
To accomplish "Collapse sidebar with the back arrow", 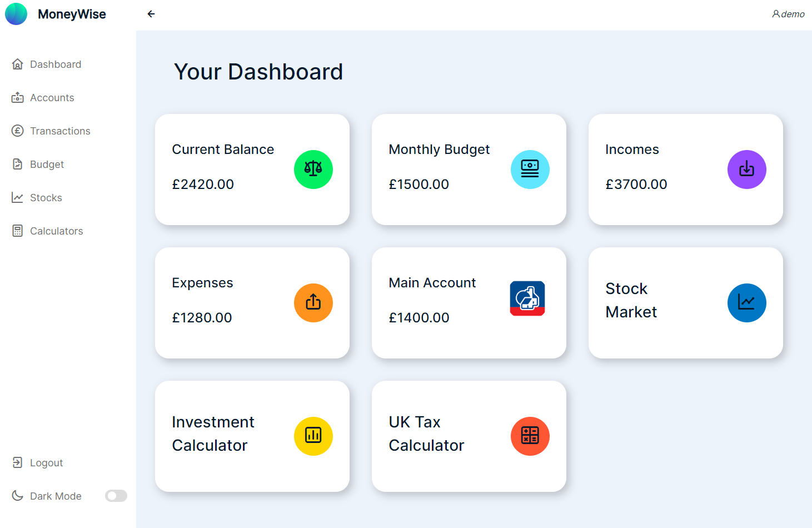I will [x=151, y=14].
